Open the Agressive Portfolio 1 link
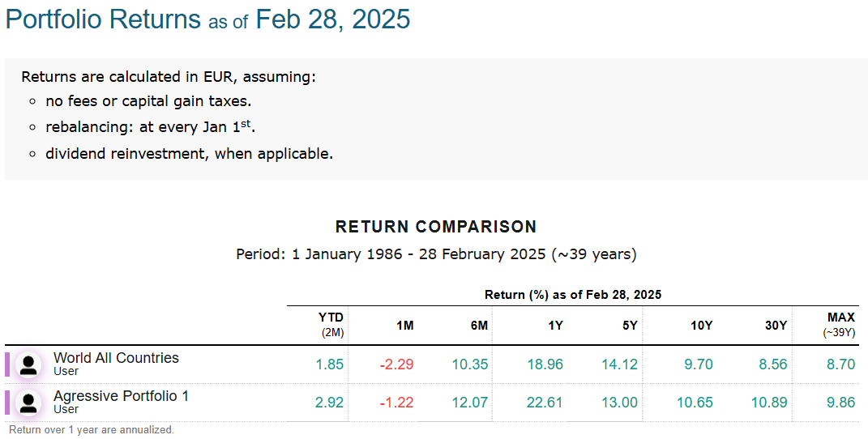Screen dimensions: 868x439 tap(121, 396)
